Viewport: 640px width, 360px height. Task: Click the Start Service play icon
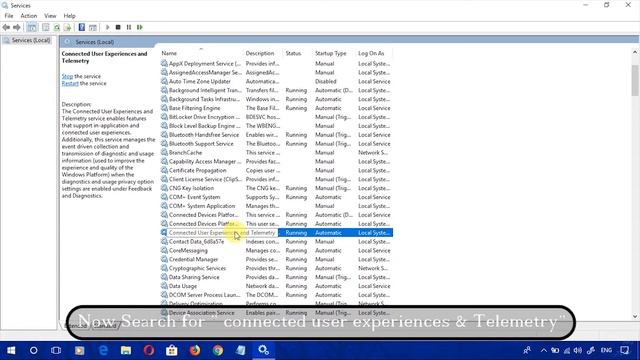click(x=108, y=27)
